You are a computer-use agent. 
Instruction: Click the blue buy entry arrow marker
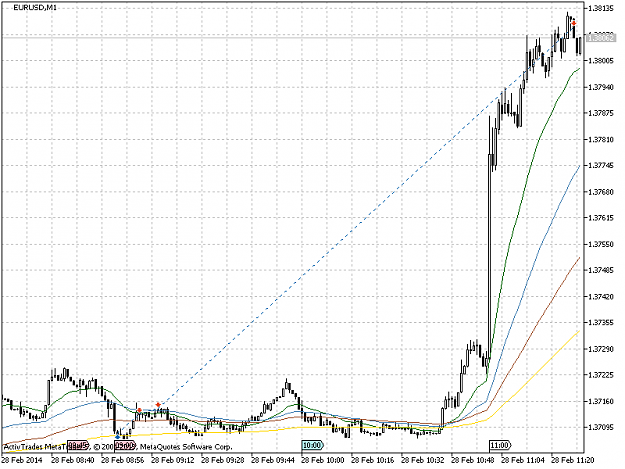117,437
